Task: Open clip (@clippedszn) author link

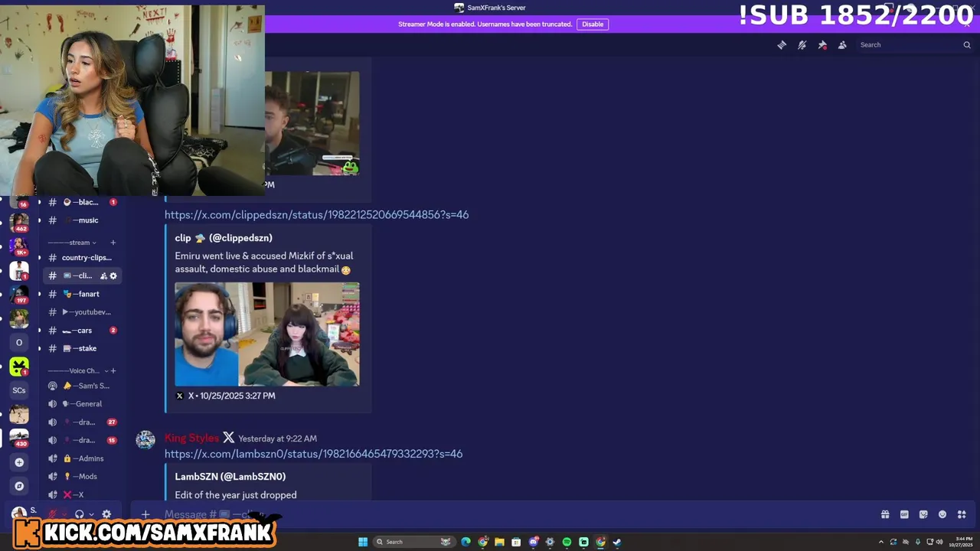Action: [x=224, y=238]
